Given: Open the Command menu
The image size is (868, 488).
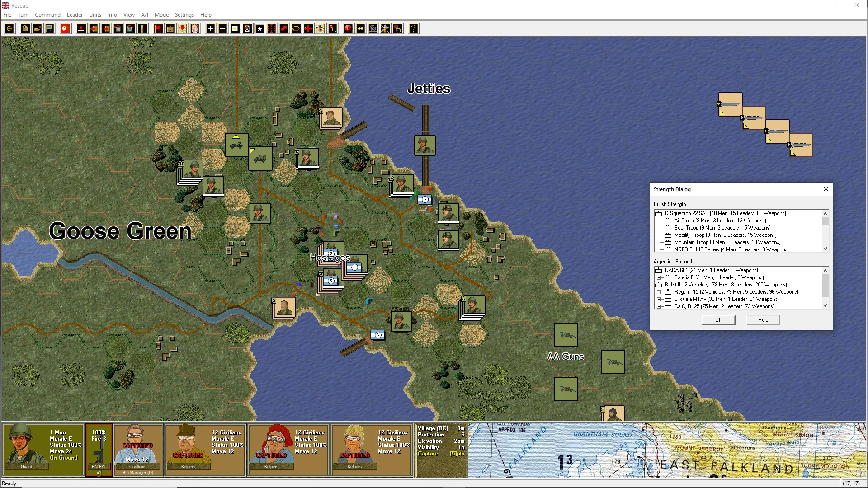Looking at the screenshot, I should (x=47, y=15).
